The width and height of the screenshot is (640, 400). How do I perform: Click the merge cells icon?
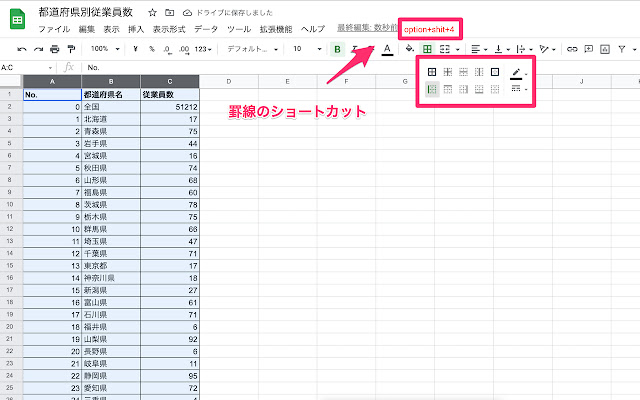[x=444, y=49]
